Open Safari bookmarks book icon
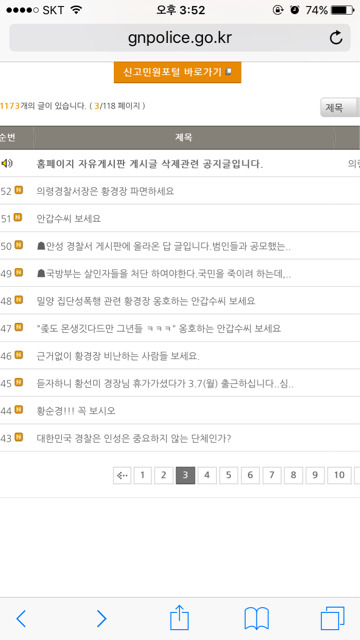Viewport: 360px width, 640px height. tap(256, 618)
